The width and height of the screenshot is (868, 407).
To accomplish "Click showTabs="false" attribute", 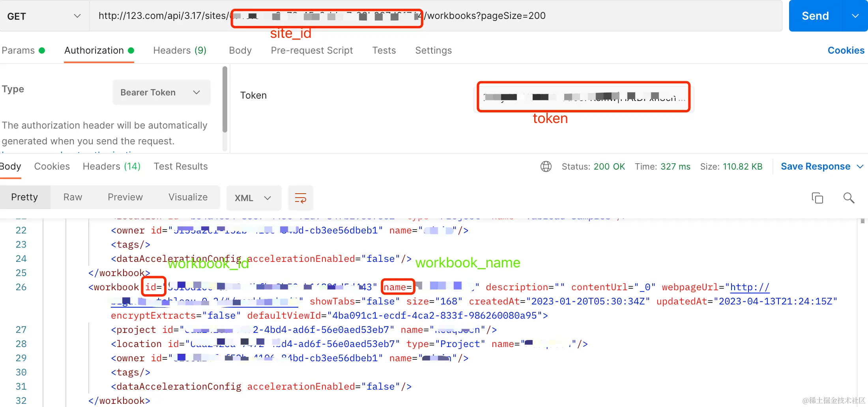I will pyautogui.click(x=355, y=301).
